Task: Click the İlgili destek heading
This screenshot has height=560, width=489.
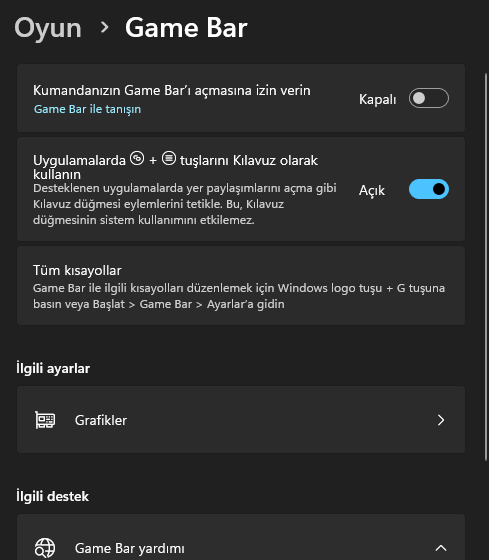Action: point(52,496)
